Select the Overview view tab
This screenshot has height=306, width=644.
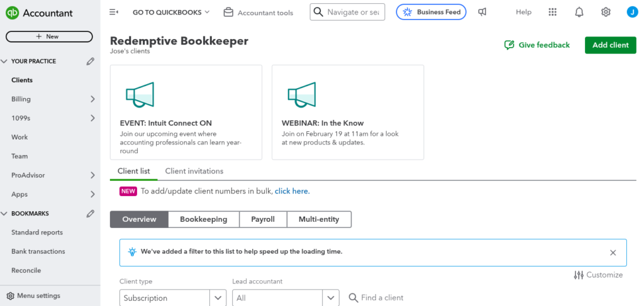(139, 219)
